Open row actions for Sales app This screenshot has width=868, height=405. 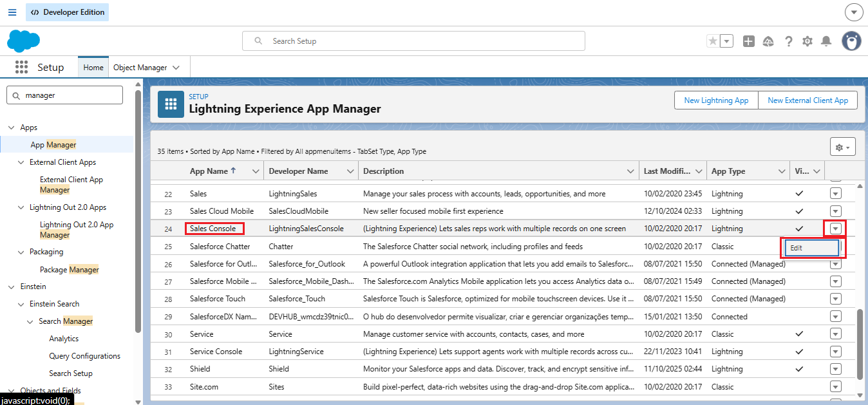[836, 193]
